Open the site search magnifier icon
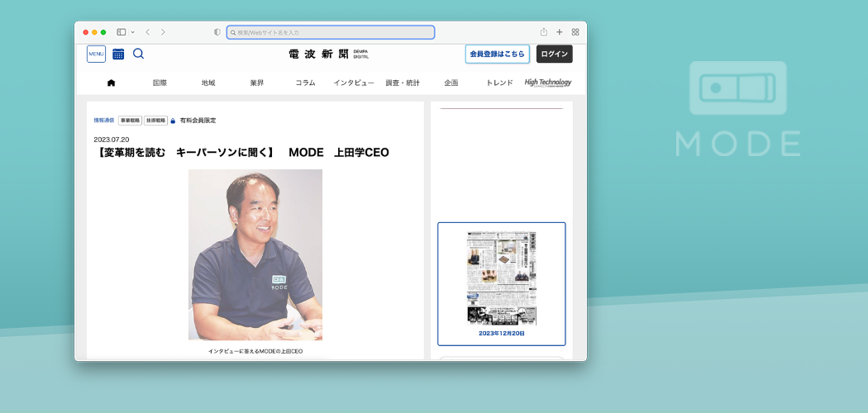This screenshot has width=868, height=413. [138, 54]
